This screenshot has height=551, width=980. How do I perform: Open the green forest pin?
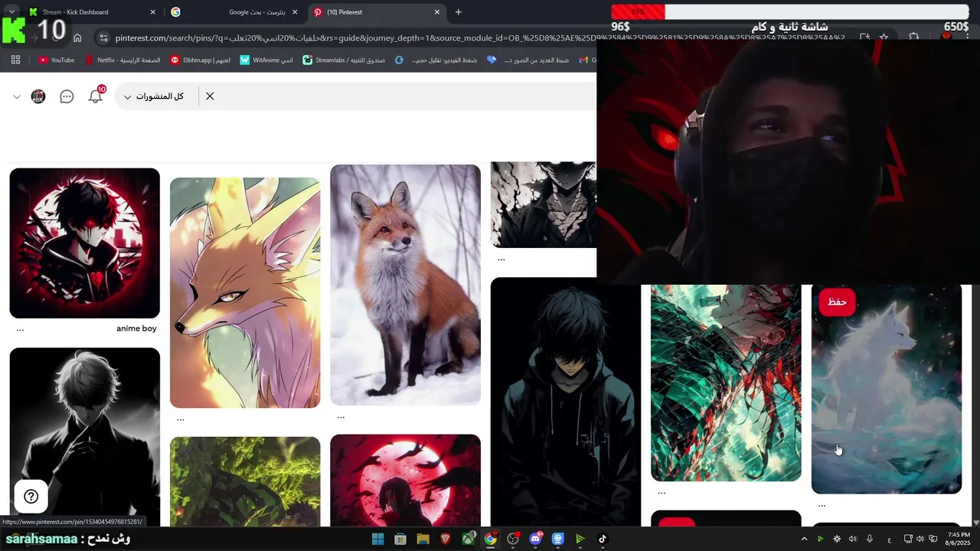[245, 481]
